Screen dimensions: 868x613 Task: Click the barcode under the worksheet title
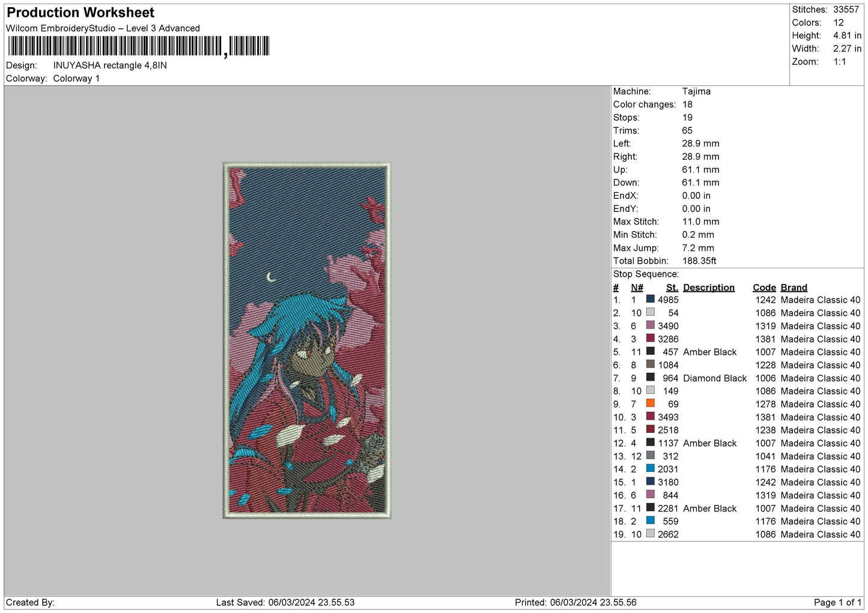[x=138, y=46]
